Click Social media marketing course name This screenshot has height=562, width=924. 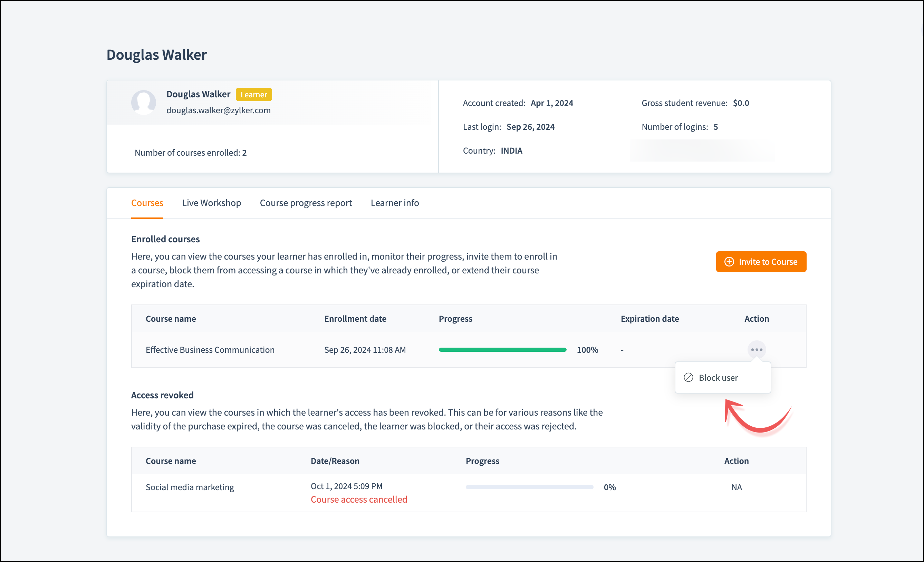[190, 487]
